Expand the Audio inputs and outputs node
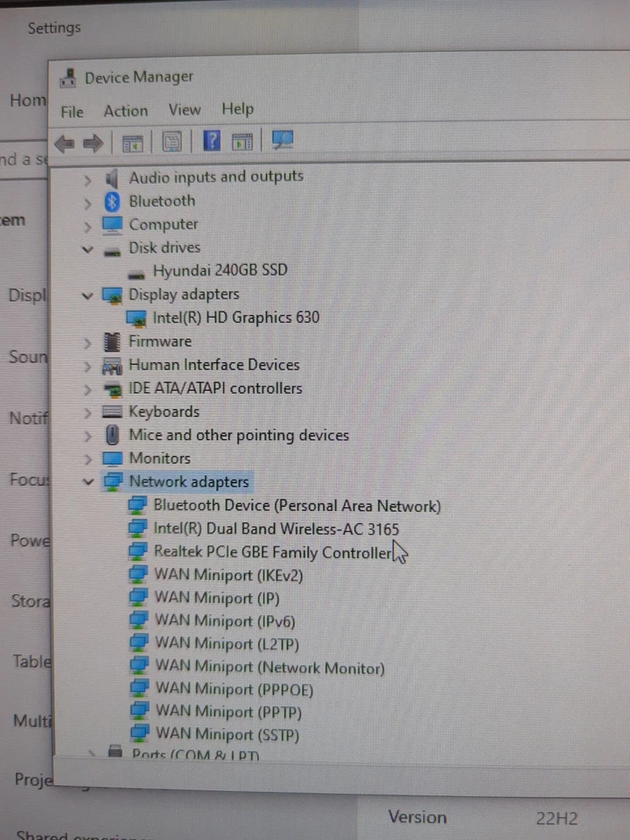Image resolution: width=630 pixels, height=840 pixels. (87, 181)
